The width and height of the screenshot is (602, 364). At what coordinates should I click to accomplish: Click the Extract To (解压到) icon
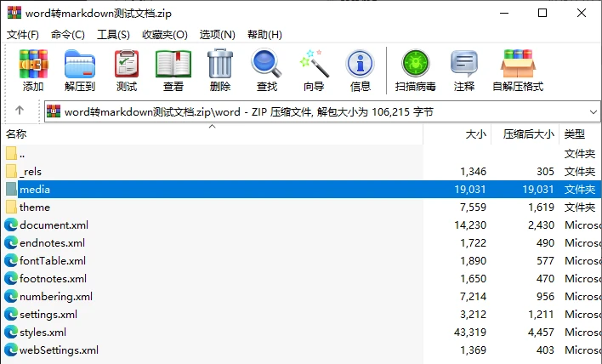click(79, 64)
